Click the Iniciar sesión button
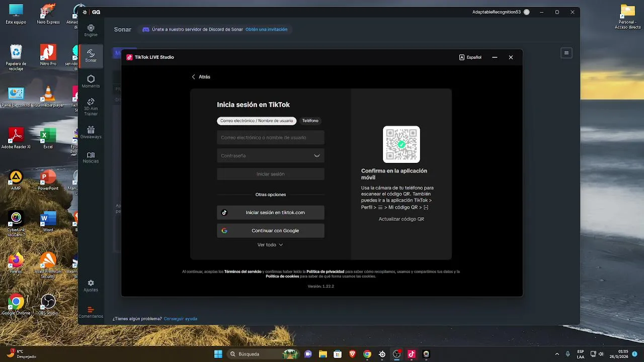644x362 pixels. click(x=271, y=174)
